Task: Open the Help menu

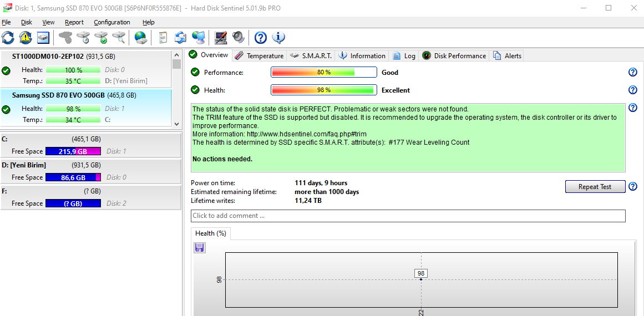Action: coord(149,22)
